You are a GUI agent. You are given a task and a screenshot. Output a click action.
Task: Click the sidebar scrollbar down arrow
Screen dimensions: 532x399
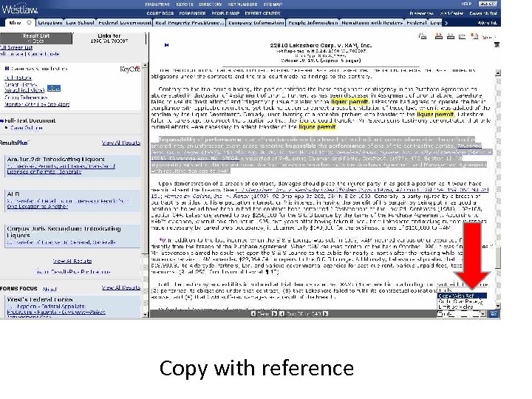click(x=146, y=315)
